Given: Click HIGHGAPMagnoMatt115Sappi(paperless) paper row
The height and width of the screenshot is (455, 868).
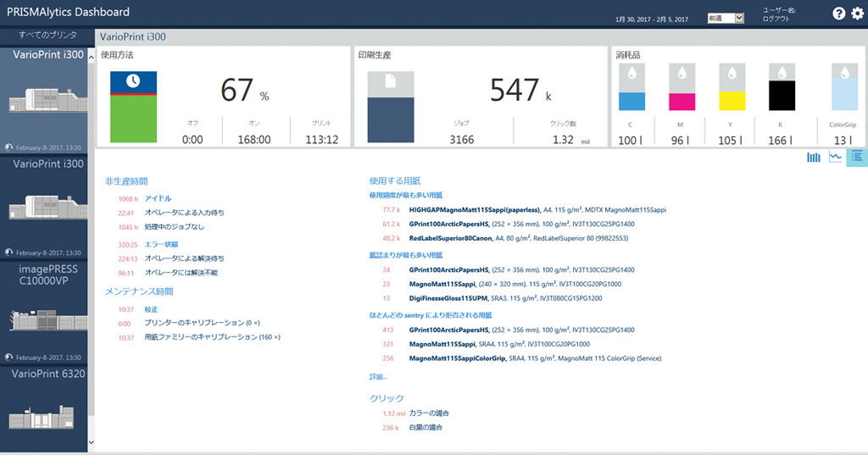Looking at the screenshot, I should (524, 210).
